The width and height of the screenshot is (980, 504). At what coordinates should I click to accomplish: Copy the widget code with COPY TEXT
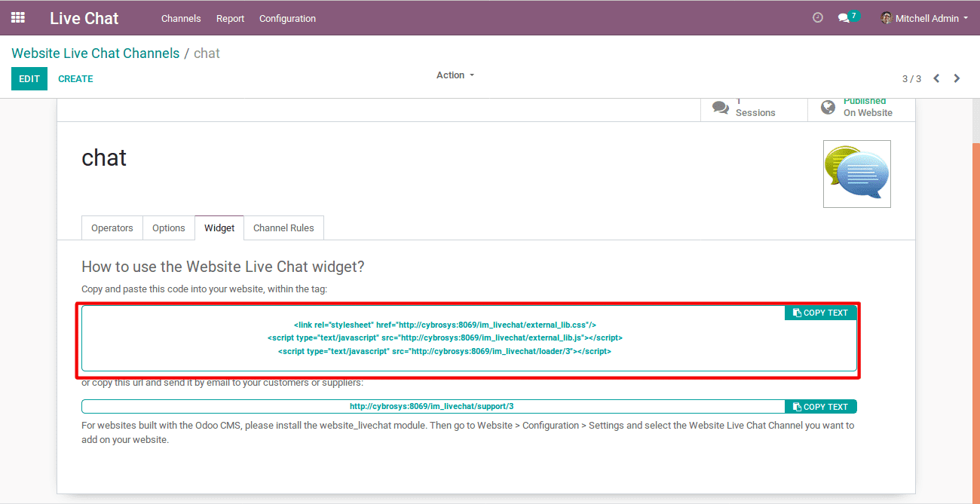820,313
